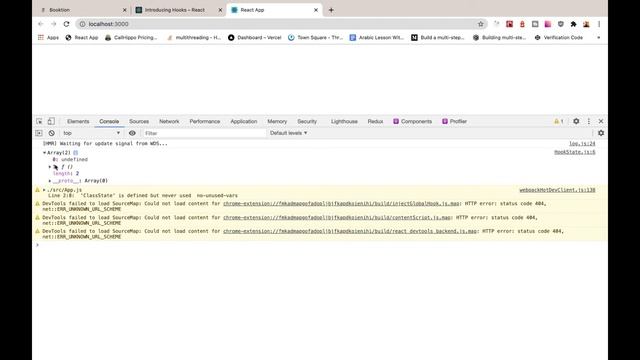Open the HookState.js:6 source link
Viewport: 640px width, 360px height.
pos(575,152)
